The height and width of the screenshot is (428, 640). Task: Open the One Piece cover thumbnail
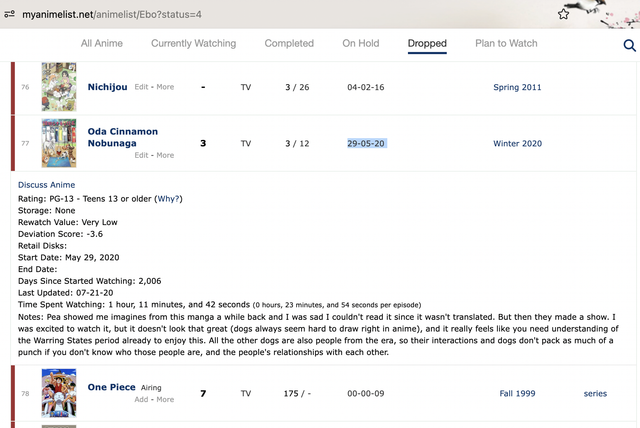(x=58, y=393)
